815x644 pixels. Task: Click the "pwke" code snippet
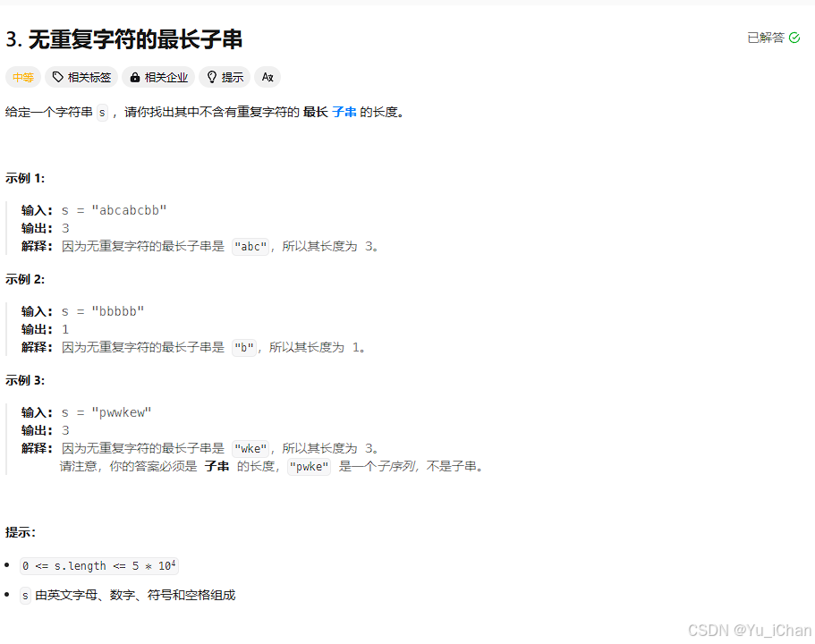310,467
